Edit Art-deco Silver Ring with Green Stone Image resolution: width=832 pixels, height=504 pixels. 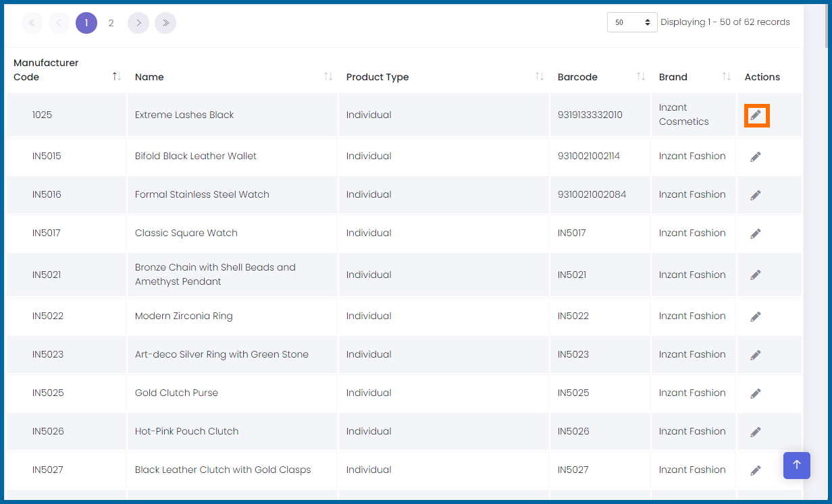point(756,355)
